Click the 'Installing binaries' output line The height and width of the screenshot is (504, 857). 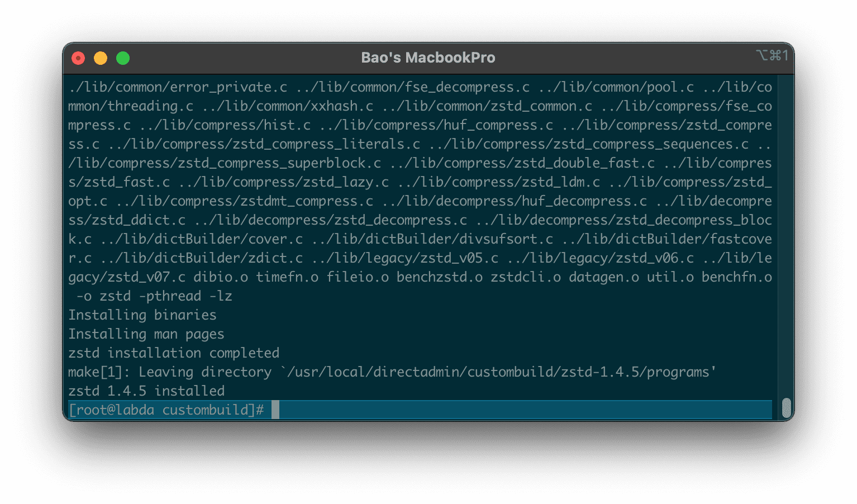(142, 315)
